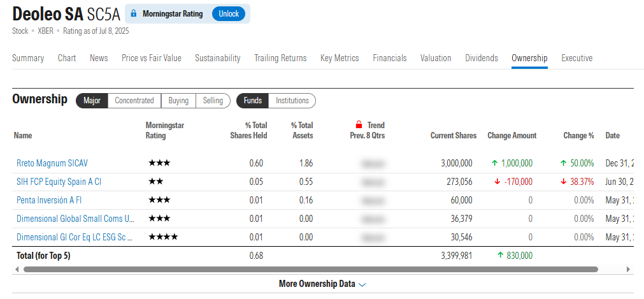This screenshot has height=299, width=644.
Task: Open Rreto Magnum SICAV fund link
Action: tap(52, 163)
